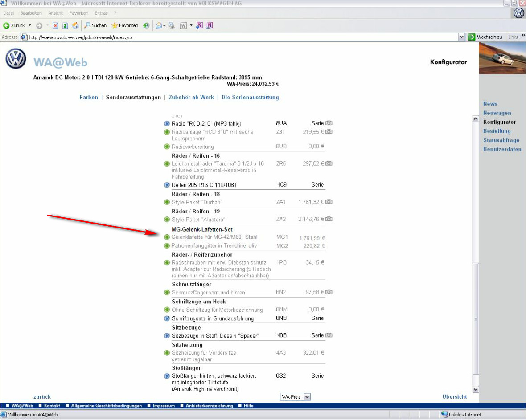Image resolution: width=526 pixels, height=420 pixels.
Task: Switch to the Farben tab
Action: [88, 97]
